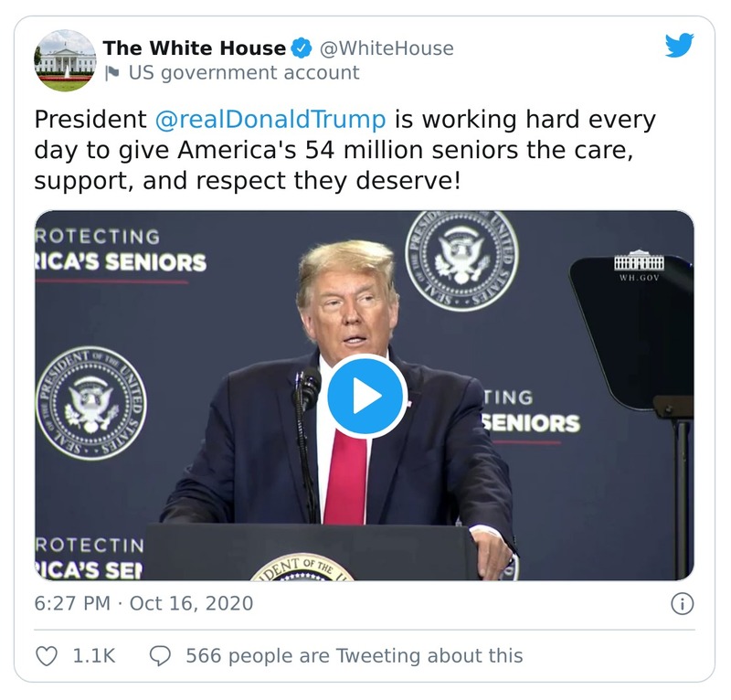Click the 6:27 PM time label
731x700 pixels.
click(x=70, y=605)
